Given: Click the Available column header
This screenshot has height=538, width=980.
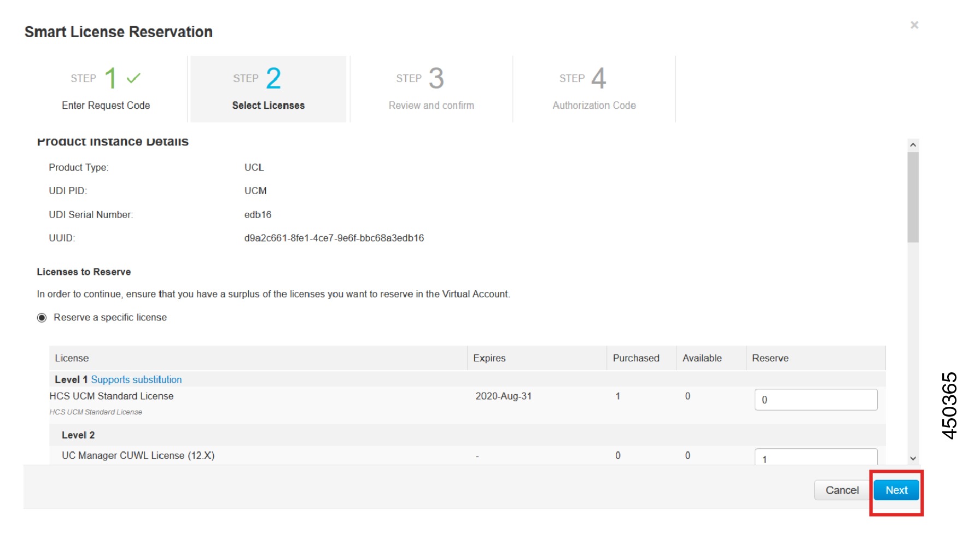Looking at the screenshot, I should (703, 358).
